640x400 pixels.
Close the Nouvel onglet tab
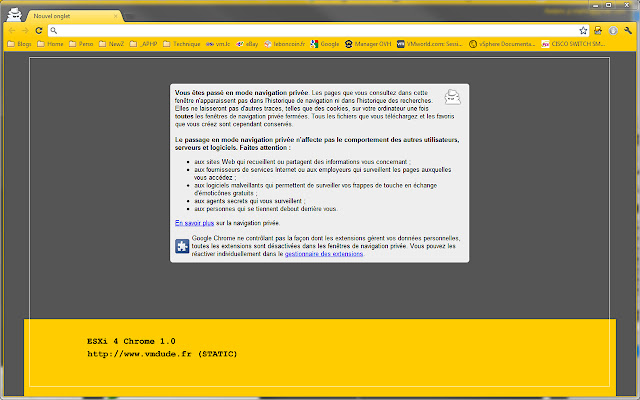116,16
